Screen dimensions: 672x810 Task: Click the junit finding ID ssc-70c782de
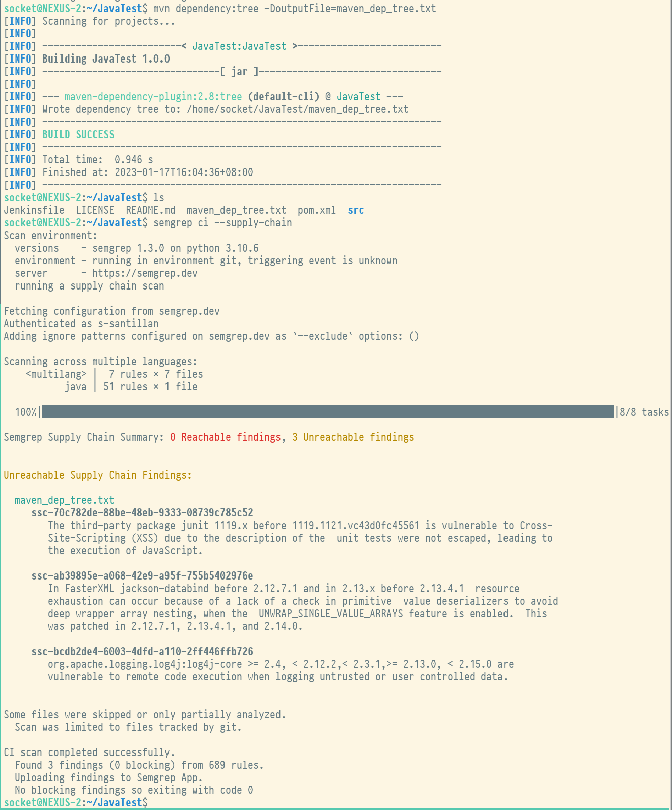[x=142, y=513]
